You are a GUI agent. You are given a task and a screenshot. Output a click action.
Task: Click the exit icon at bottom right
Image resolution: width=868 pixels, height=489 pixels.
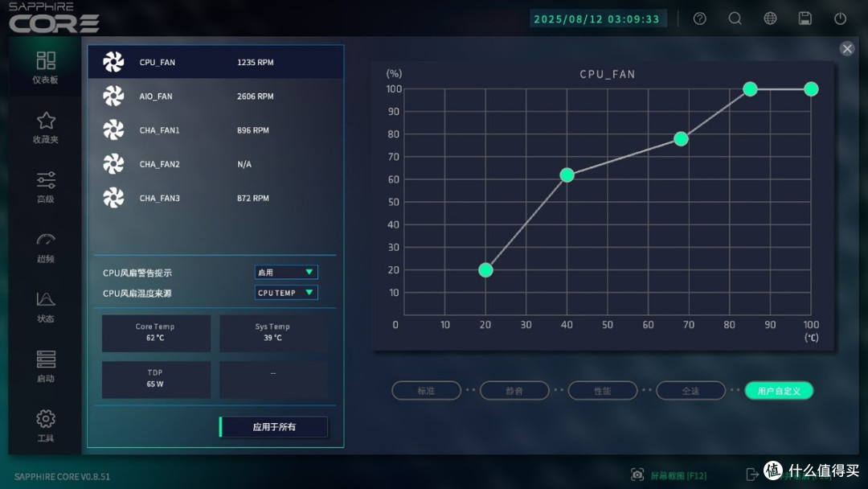[751, 475]
